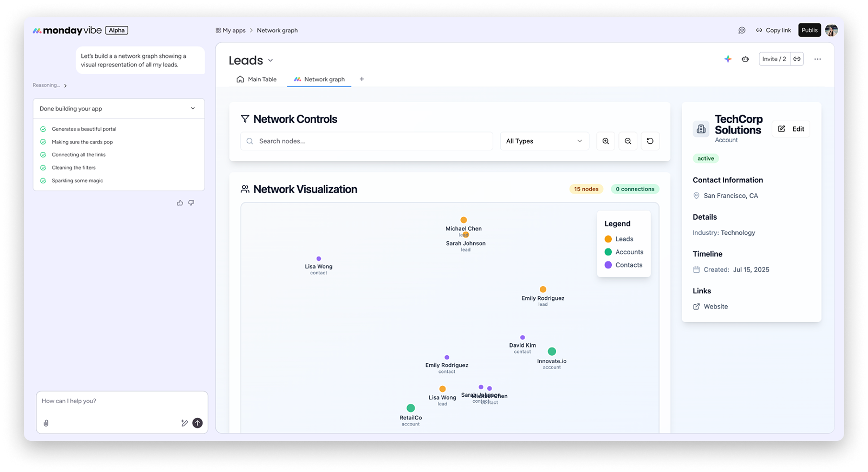
Task: Click the Created Jul 15, 2025 date
Action: tap(731, 270)
